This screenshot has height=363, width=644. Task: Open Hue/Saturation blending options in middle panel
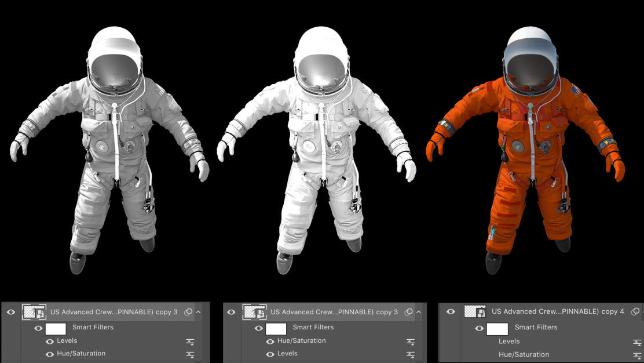[x=410, y=342]
